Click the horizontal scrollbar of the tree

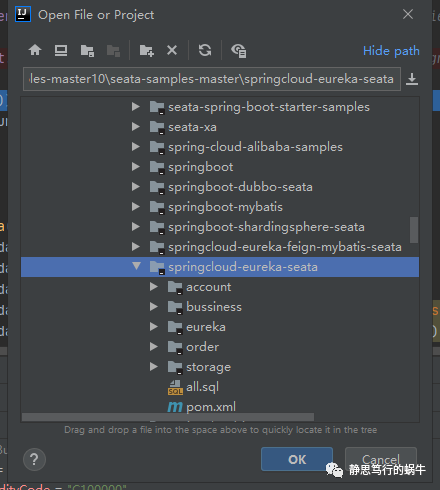pyautogui.click(x=168, y=417)
